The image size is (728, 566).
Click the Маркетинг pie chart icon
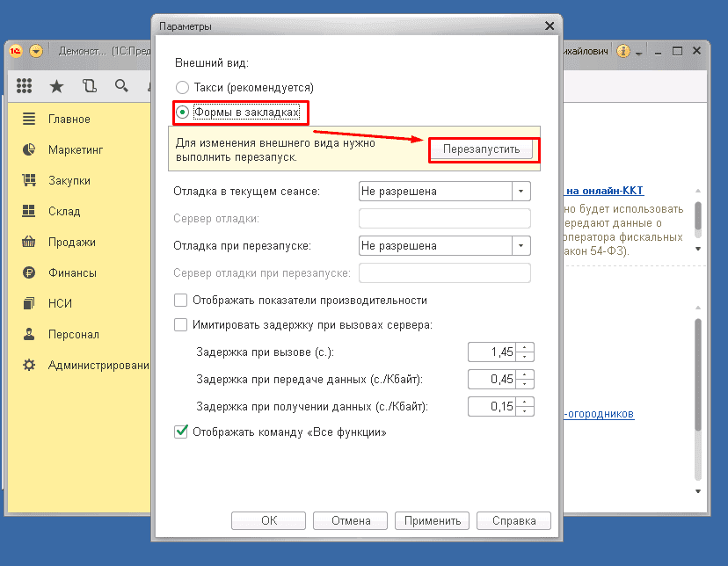29,150
